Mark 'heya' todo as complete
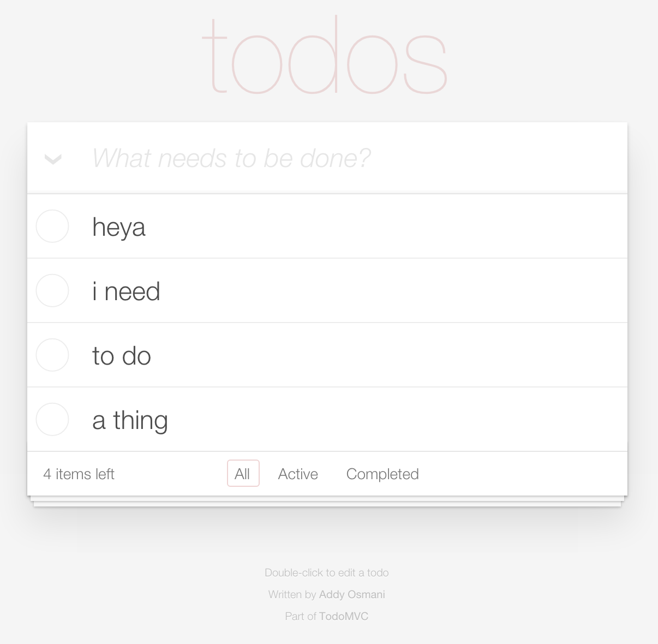 pos(52,226)
